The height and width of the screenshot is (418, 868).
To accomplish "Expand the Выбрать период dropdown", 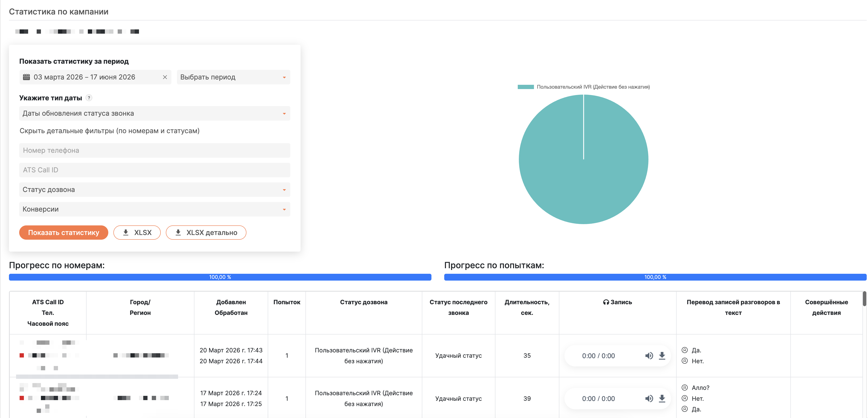I will 233,77.
